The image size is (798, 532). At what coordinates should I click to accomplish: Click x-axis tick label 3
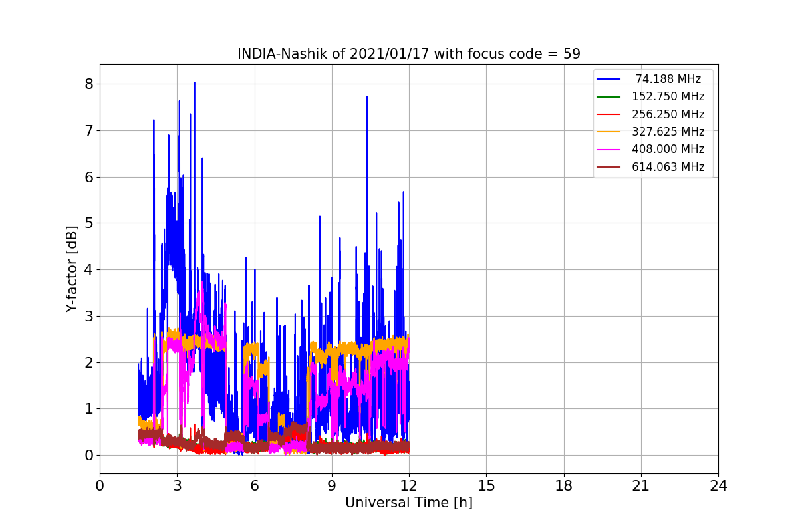click(177, 486)
